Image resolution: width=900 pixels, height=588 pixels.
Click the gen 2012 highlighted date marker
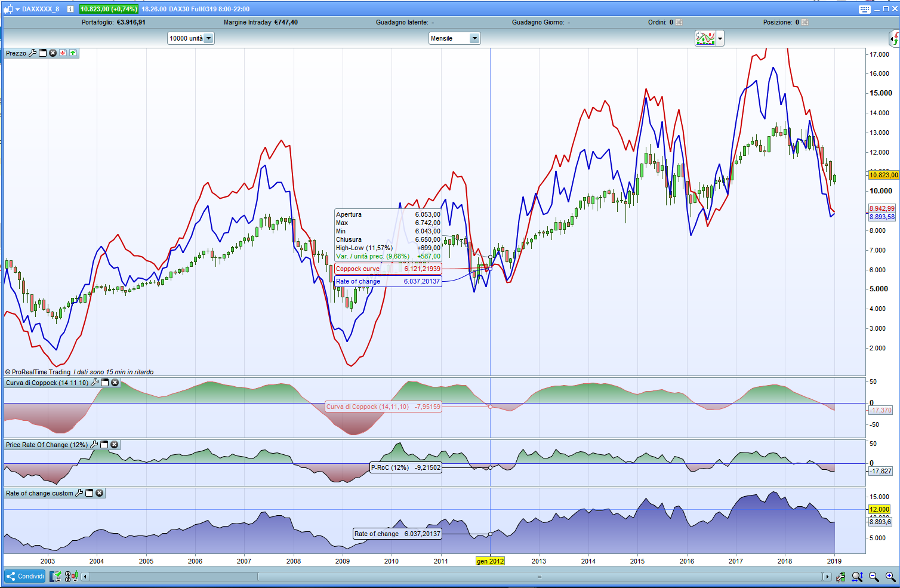(490, 561)
